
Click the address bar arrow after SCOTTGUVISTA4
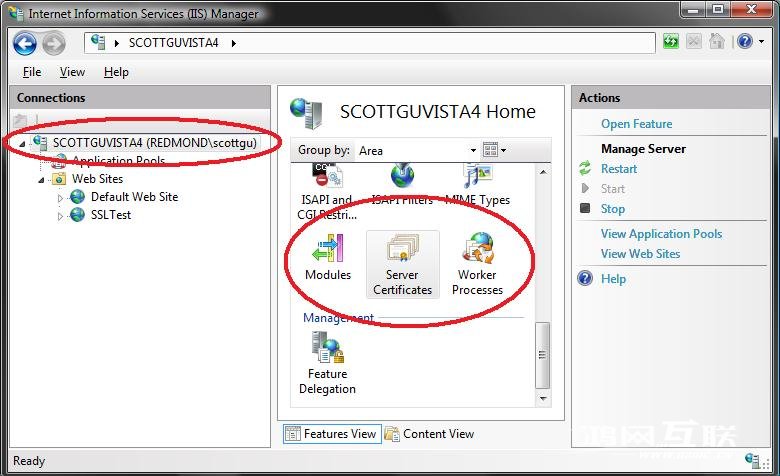[233, 43]
